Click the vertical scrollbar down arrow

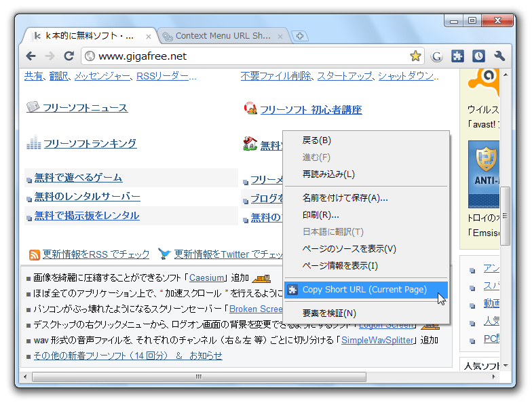(506, 366)
